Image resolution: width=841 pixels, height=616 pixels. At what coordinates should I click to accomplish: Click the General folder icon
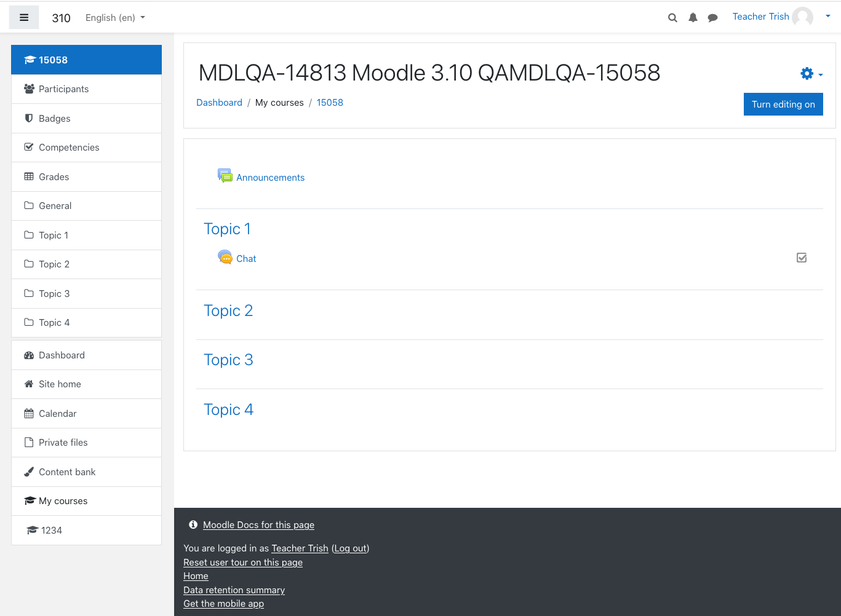pos(29,205)
